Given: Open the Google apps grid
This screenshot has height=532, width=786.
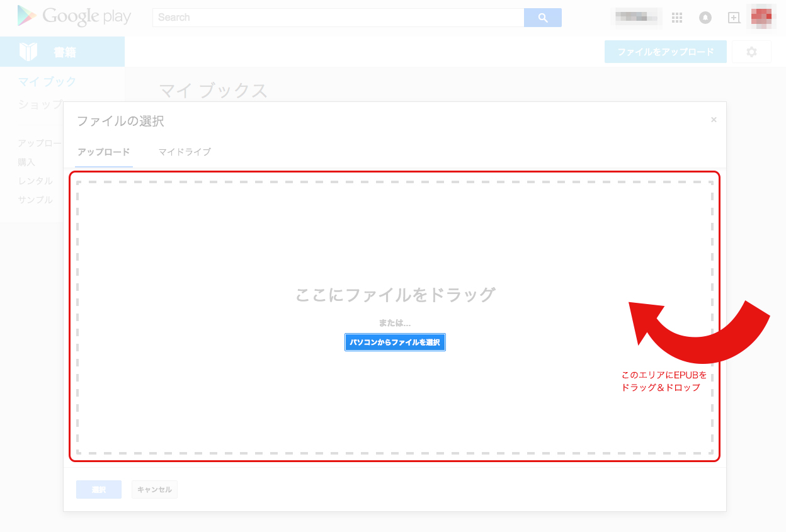Looking at the screenshot, I should [677, 18].
